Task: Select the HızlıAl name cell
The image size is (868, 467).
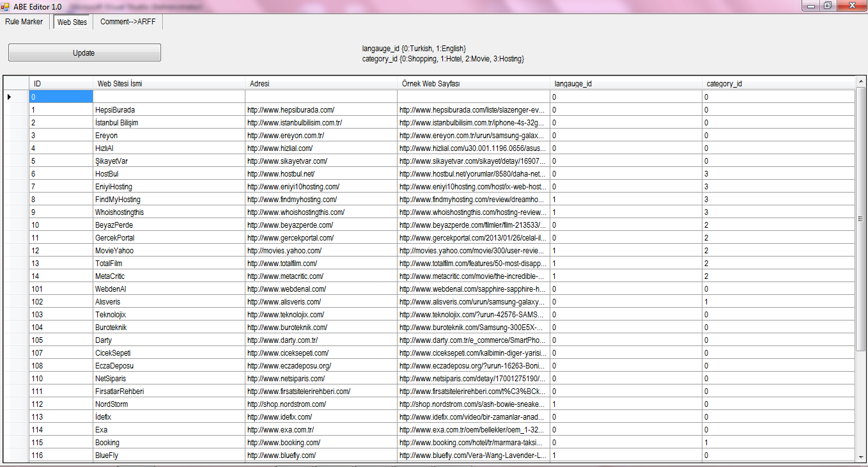Action: click(169, 148)
